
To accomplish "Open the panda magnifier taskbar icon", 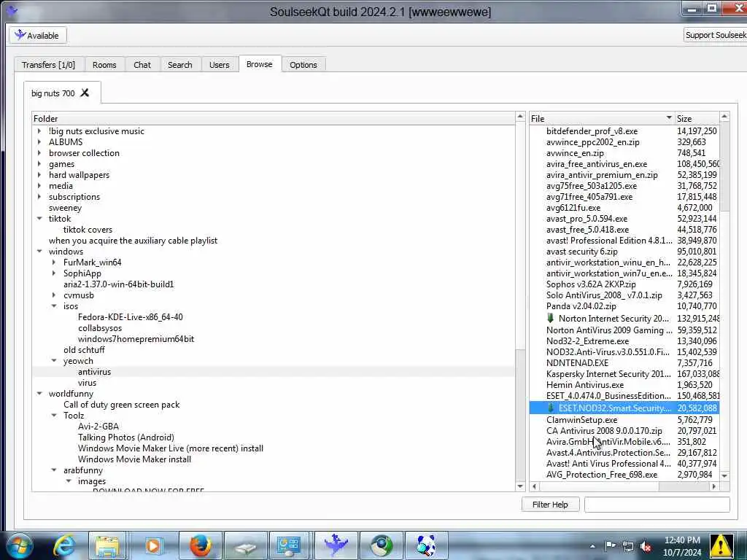I will point(425,545).
